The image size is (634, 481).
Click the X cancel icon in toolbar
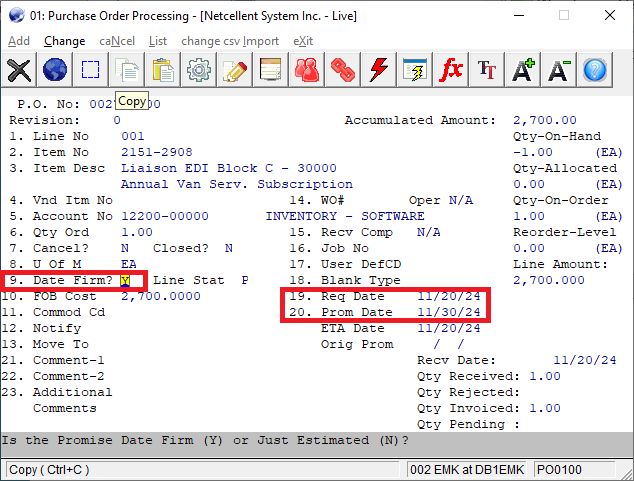point(19,70)
